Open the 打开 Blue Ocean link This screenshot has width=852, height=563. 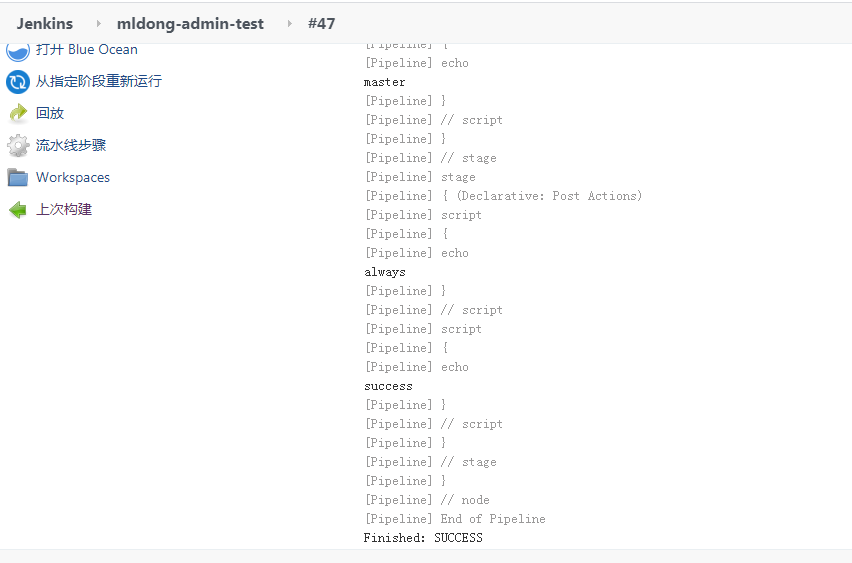86,50
